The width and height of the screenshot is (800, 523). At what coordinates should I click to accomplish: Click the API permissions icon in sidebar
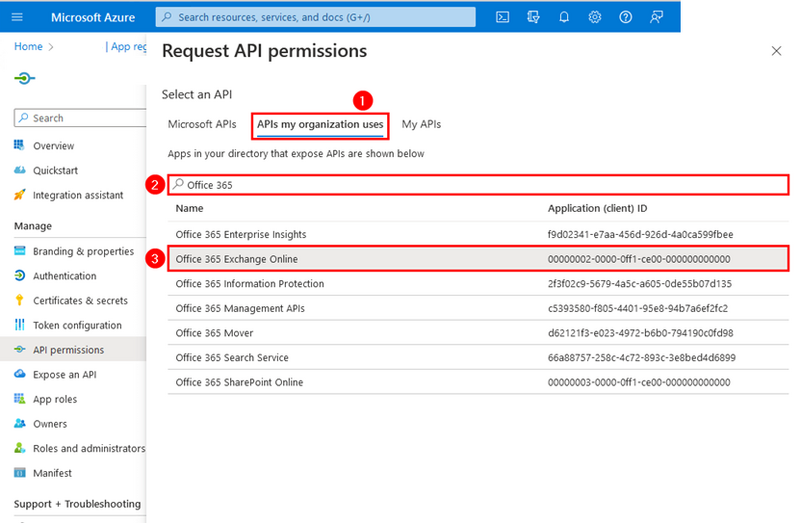(19, 349)
